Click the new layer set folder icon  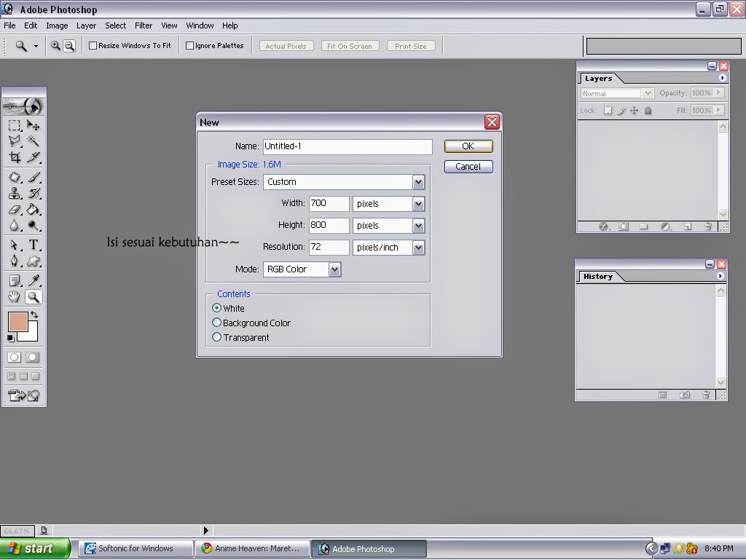(x=644, y=226)
